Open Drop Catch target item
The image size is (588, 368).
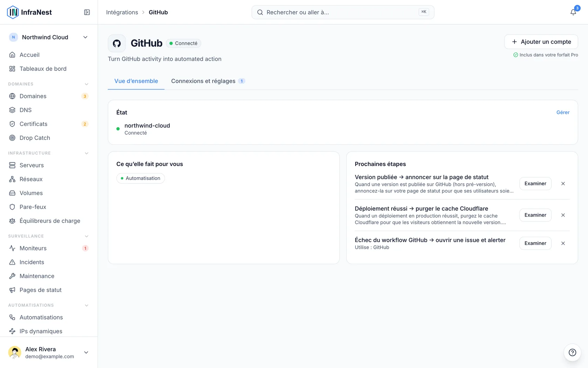click(49, 138)
